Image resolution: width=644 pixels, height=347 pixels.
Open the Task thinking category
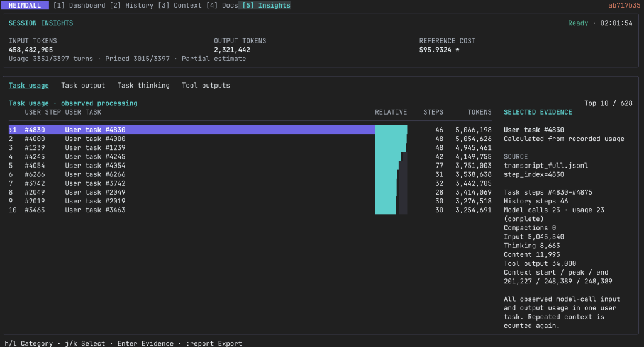click(143, 86)
